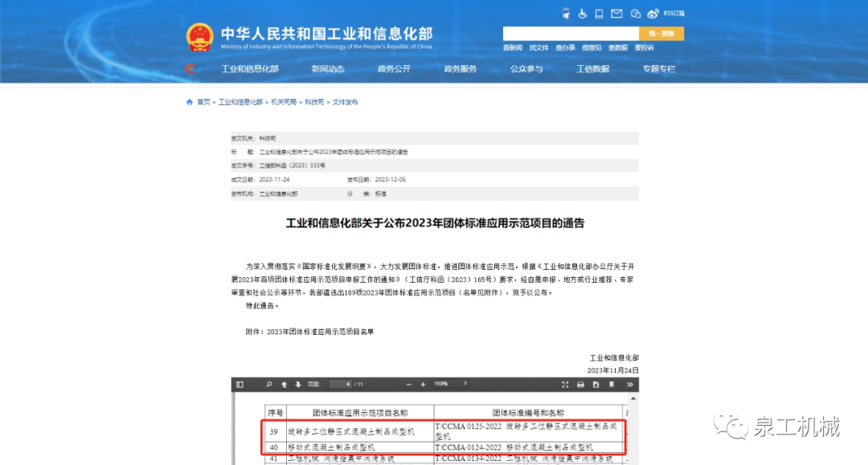Click the RSS订阅 link
Screen dimensions: 868x465
tap(674, 14)
